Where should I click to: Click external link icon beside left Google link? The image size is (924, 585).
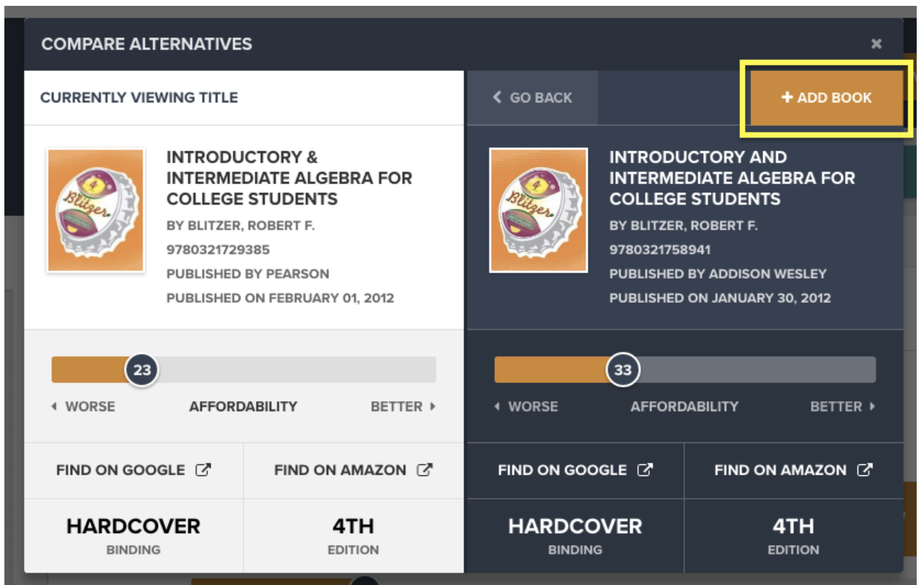203,470
